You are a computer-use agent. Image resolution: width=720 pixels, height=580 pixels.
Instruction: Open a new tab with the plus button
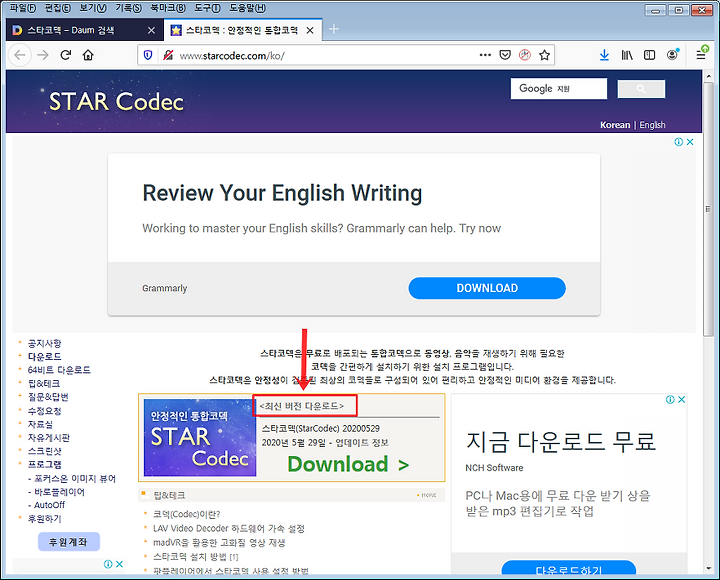(x=334, y=29)
